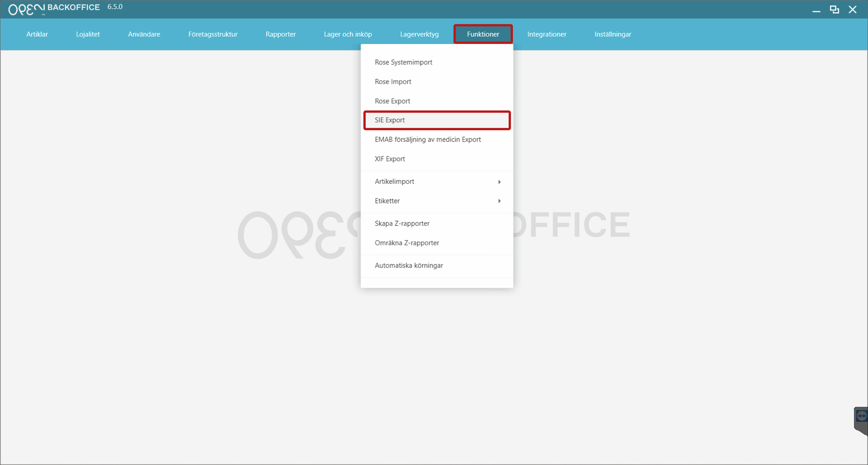Click the Funktioner menu tab
This screenshot has height=465, width=868.
coord(483,34)
